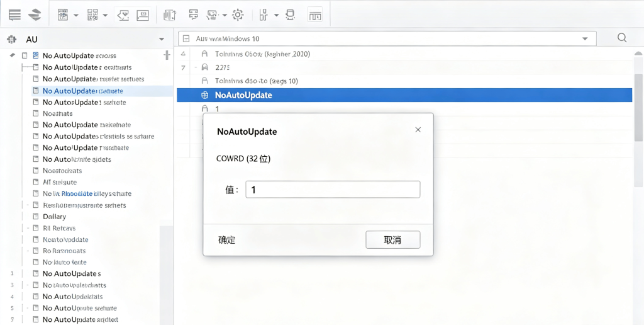Select the tree row numbered 4
The width and height of the screenshot is (644, 325).
pyautogui.click(x=73, y=297)
